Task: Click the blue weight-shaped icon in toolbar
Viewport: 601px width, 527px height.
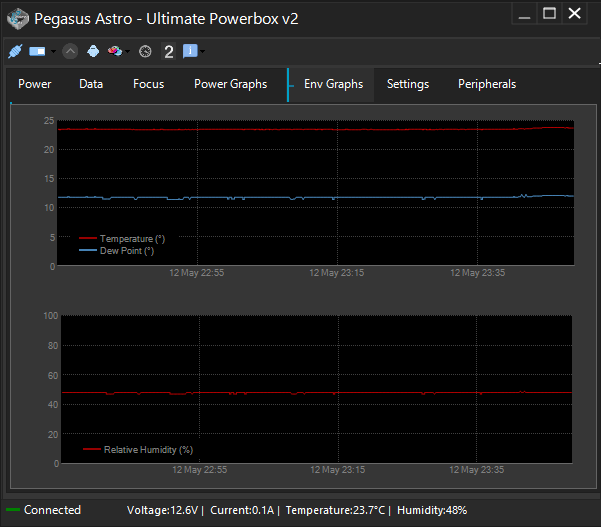Action: (93, 51)
